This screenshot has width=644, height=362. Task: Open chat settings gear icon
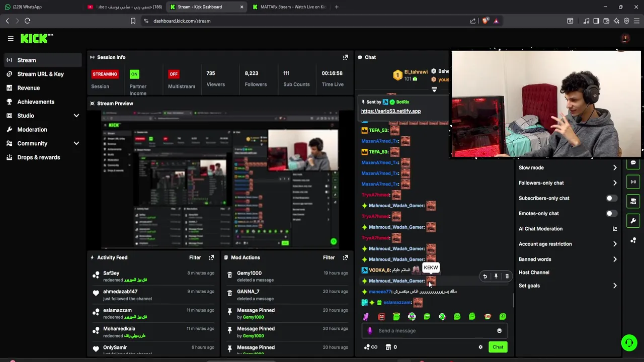click(480, 347)
